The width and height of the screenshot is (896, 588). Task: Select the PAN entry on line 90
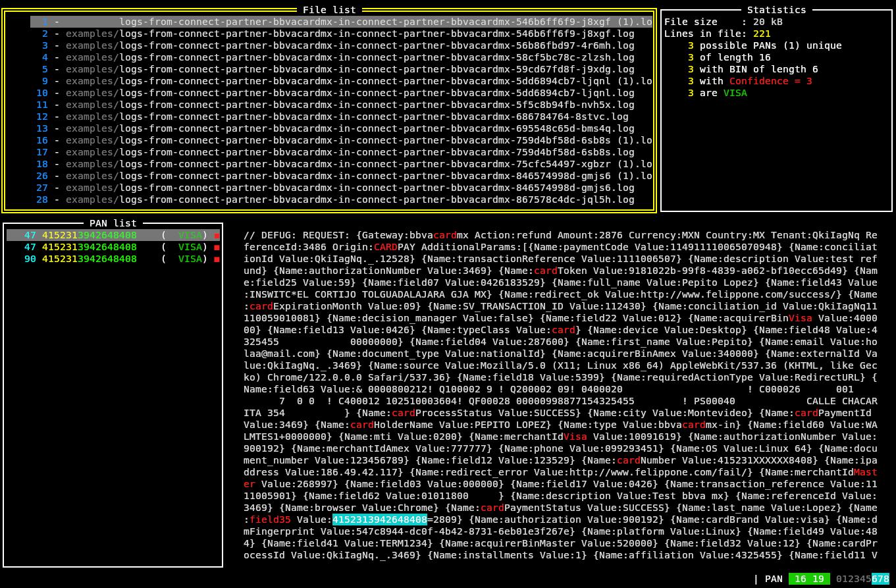pyautogui.click(x=113, y=259)
